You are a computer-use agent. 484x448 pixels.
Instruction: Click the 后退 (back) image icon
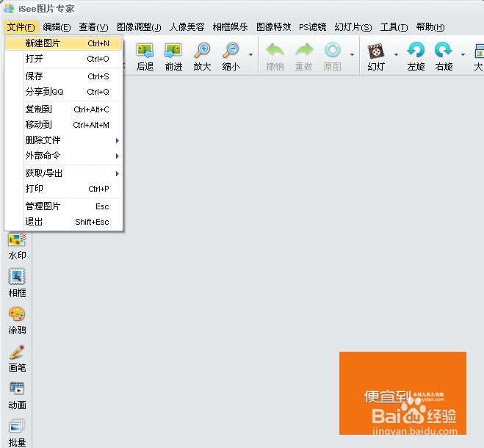click(145, 51)
